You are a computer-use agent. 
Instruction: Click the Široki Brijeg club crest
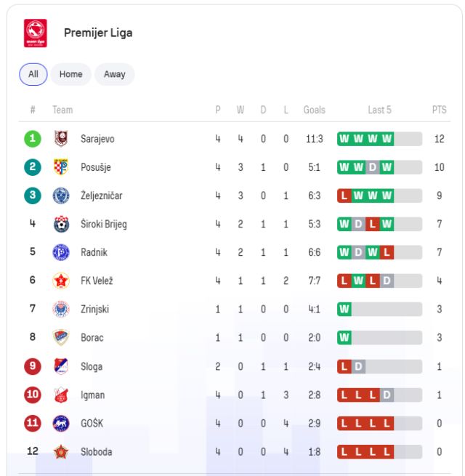(x=61, y=224)
